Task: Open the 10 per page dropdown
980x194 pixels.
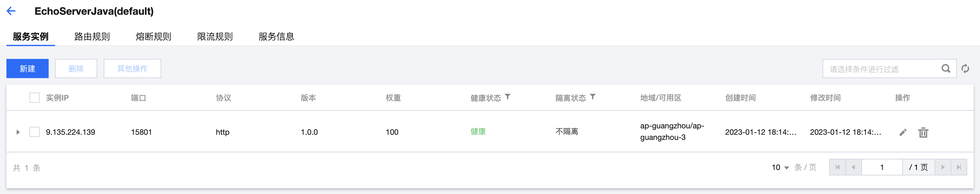Action: click(780, 167)
